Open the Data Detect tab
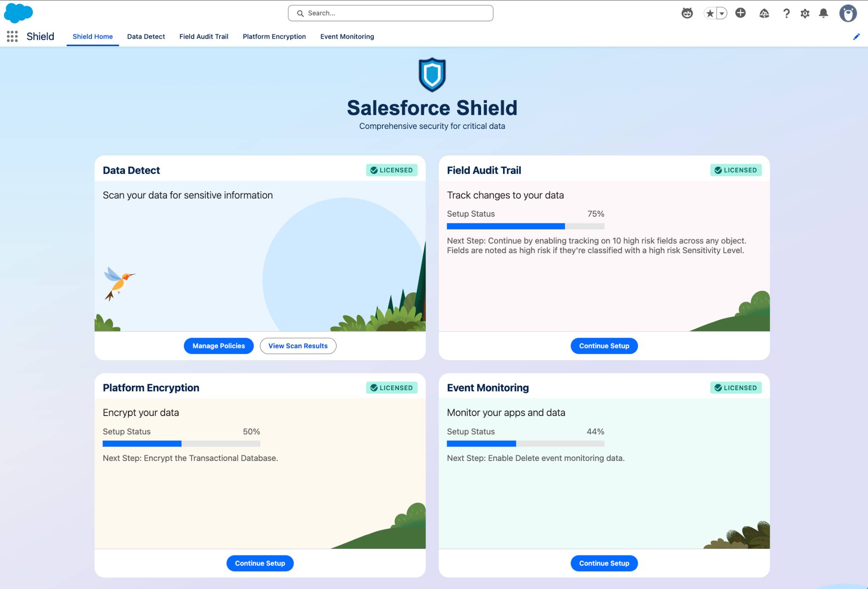The image size is (868, 589). tap(146, 36)
